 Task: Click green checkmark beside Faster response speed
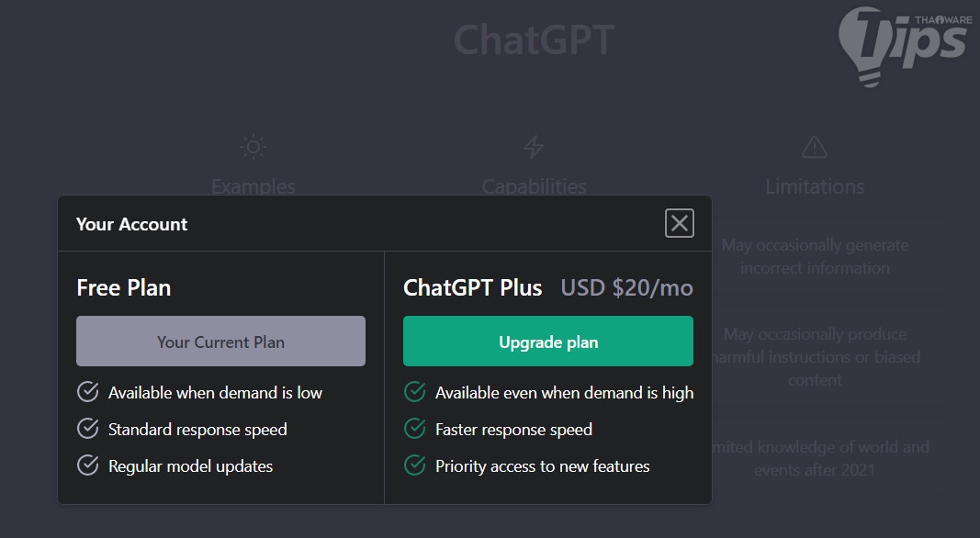[x=415, y=429]
